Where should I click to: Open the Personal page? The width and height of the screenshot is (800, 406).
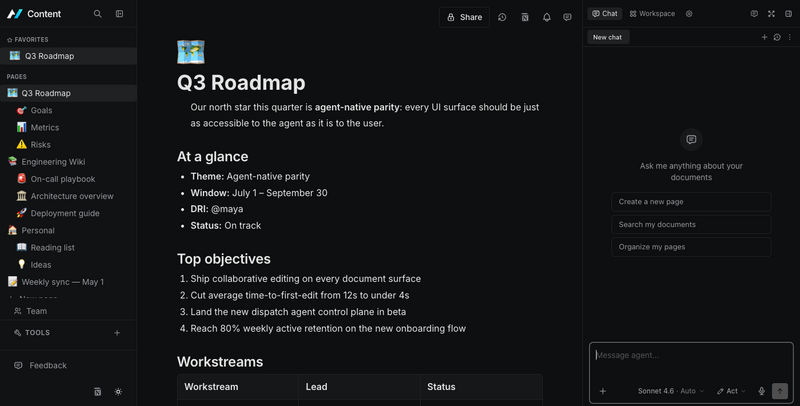pyautogui.click(x=68, y=231)
